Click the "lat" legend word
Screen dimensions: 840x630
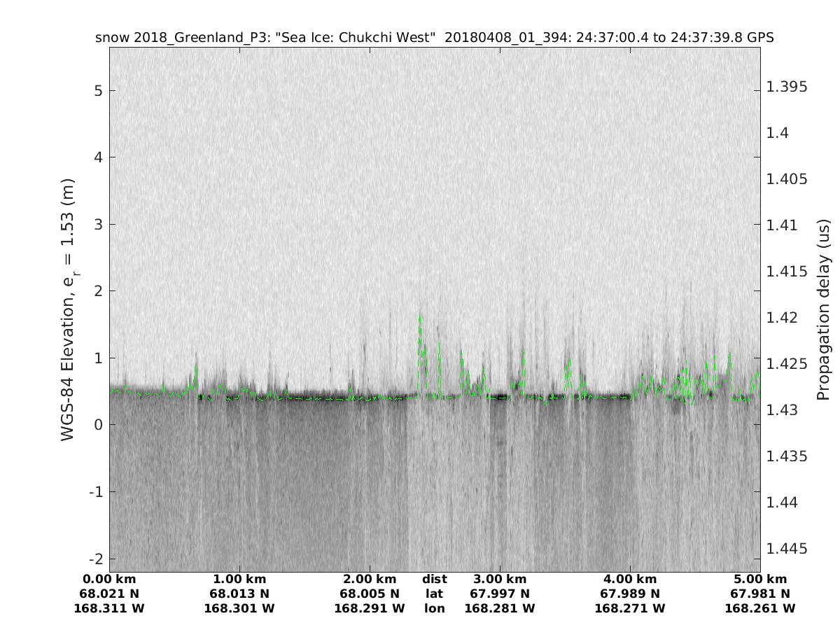(434, 594)
